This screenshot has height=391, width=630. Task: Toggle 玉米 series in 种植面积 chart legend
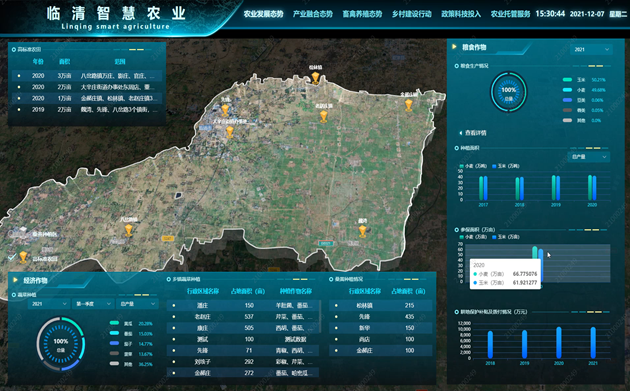[x=505, y=166]
